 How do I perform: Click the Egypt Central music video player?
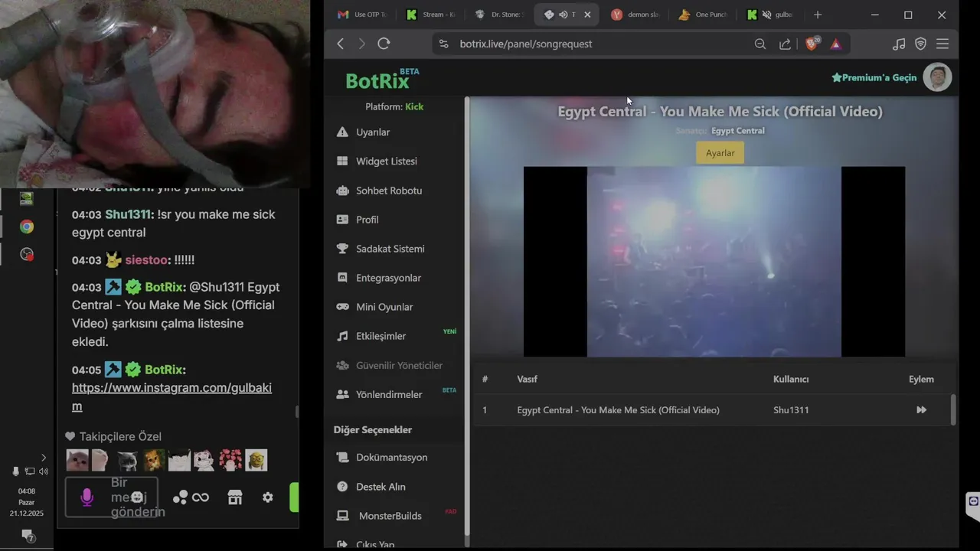coord(714,262)
